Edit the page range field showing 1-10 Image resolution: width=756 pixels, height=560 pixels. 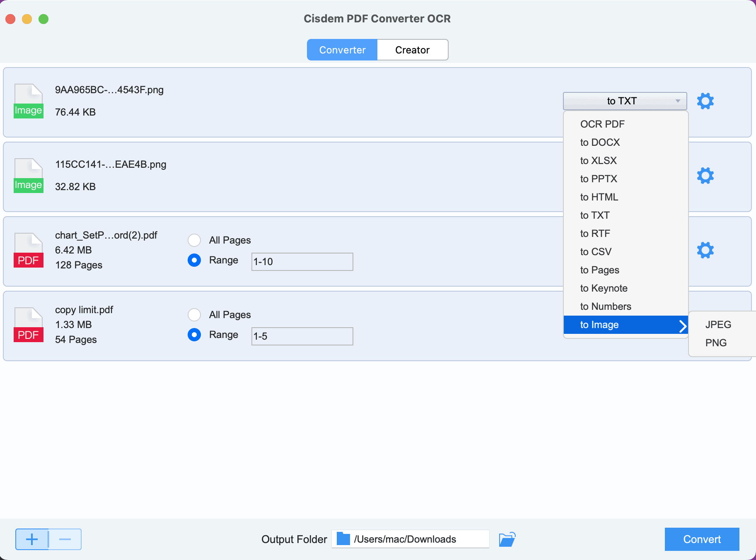[x=302, y=262]
